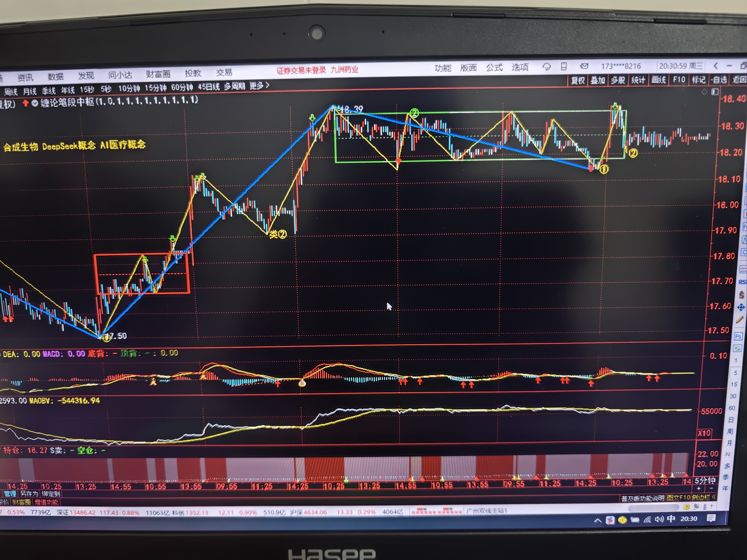Toggle the split panel layout icon
The height and width of the screenshot is (560, 747).
715,92
